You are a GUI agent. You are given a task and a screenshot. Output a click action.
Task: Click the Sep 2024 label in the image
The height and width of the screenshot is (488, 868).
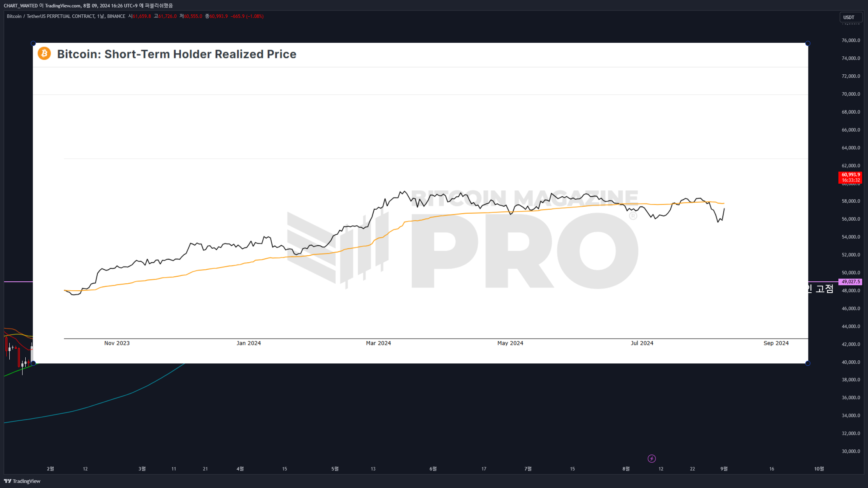tap(776, 343)
